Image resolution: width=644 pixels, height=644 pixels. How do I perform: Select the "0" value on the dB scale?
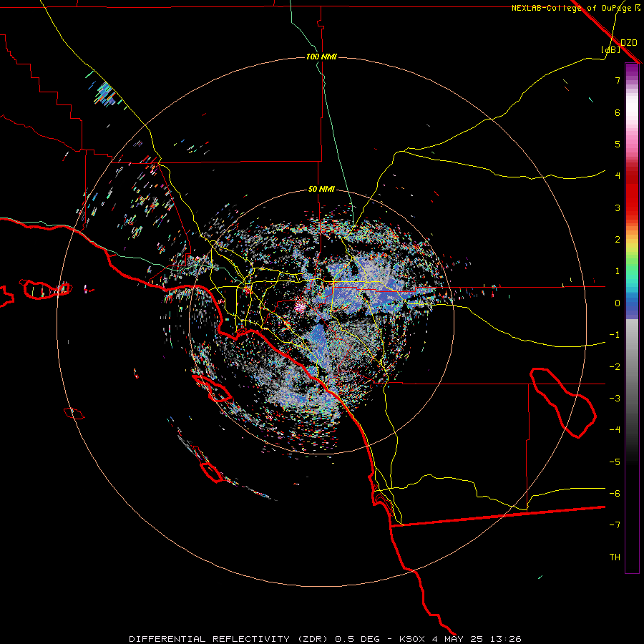[x=618, y=303]
